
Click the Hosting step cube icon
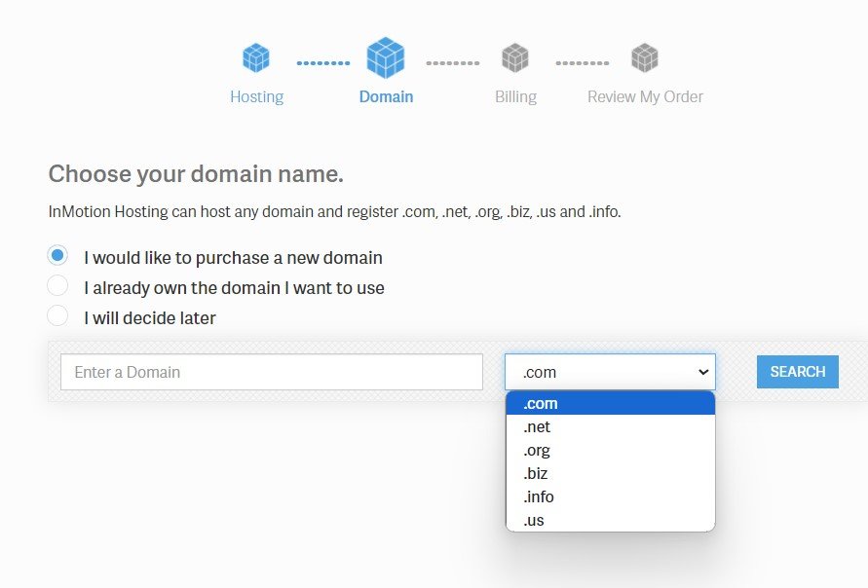pos(256,57)
